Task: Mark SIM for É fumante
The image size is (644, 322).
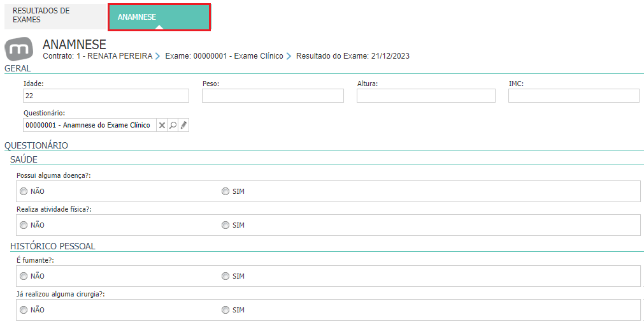Action: pyautogui.click(x=225, y=276)
